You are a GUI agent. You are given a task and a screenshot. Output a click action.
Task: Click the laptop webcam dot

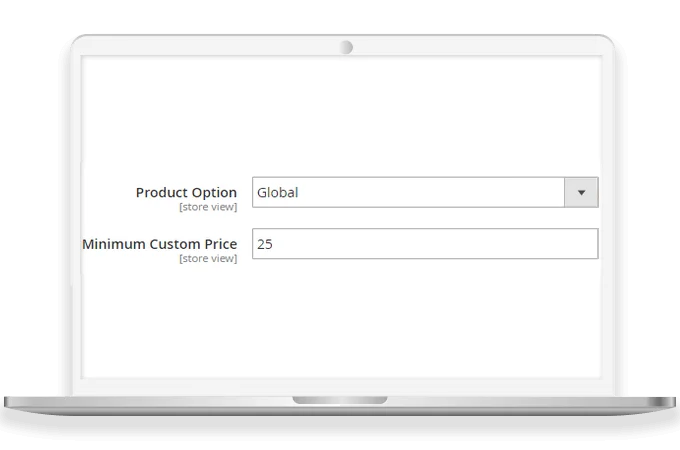[x=346, y=47]
